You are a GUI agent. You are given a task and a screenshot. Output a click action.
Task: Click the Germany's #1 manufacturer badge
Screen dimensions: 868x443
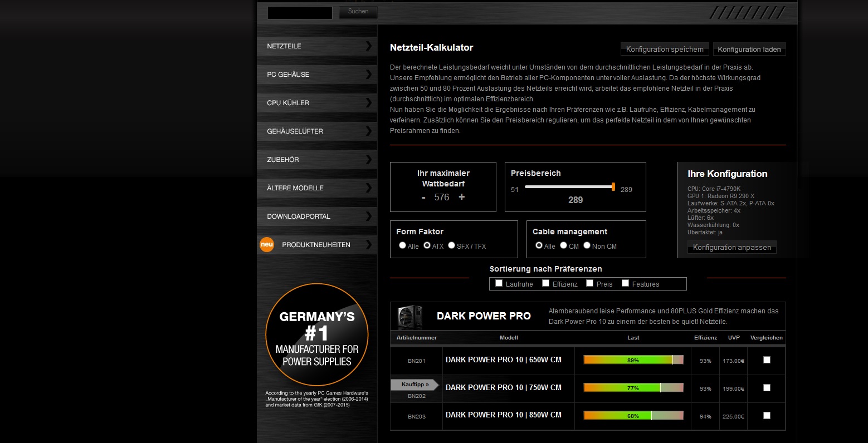tap(317, 334)
